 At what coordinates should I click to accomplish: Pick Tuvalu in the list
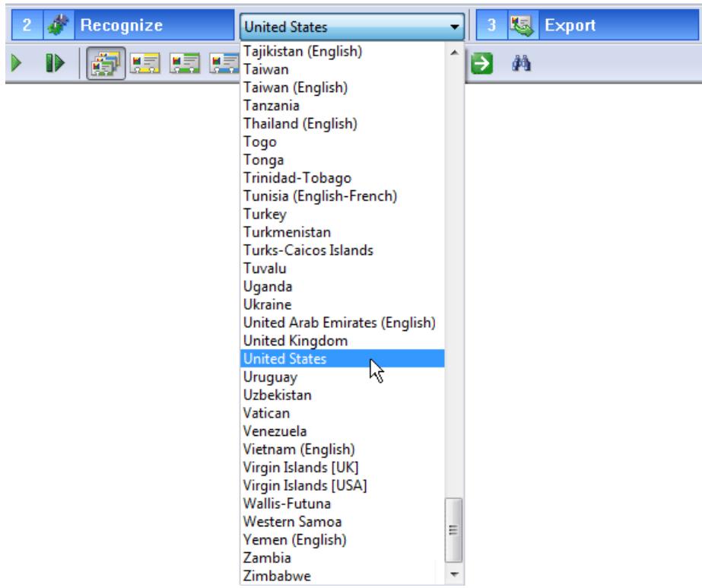342,269
